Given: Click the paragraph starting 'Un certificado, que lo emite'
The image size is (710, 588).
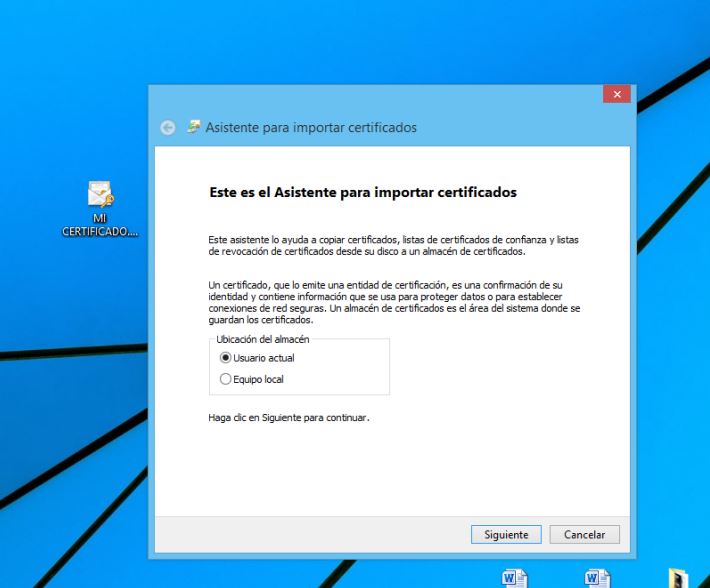Looking at the screenshot, I should click(394, 302).
